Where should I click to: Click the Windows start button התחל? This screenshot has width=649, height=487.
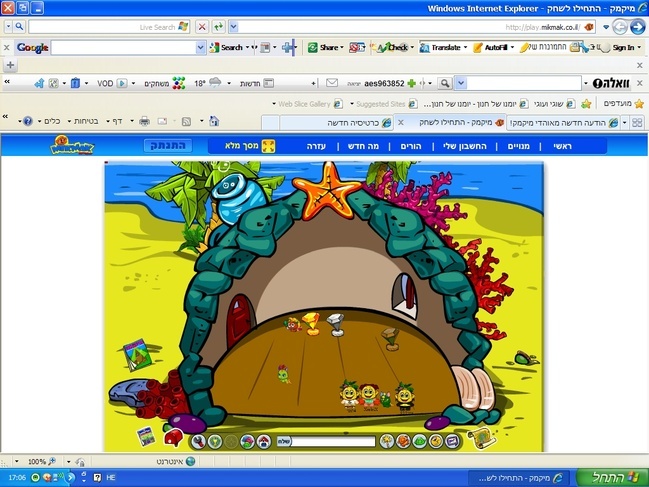pyautogui.click(x=612, y=477)
